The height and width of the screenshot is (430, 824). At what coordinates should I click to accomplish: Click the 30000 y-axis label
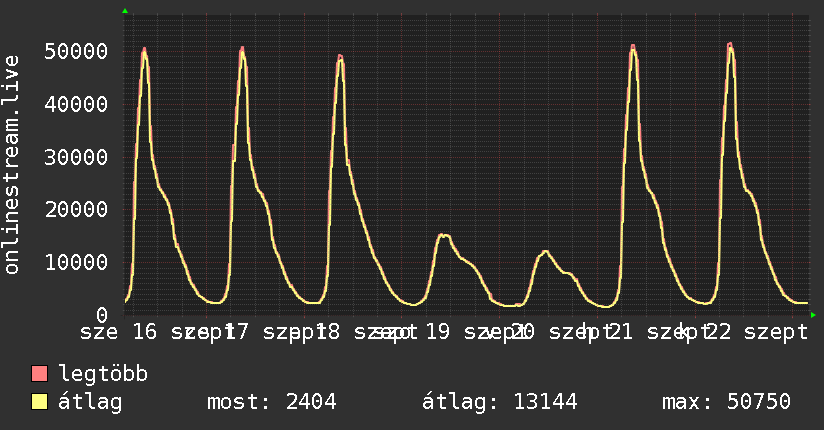[x=76, y=157]
